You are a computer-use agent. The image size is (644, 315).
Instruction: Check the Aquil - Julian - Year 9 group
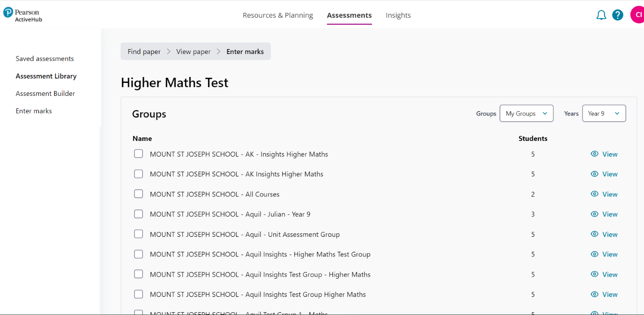(138, 214)
